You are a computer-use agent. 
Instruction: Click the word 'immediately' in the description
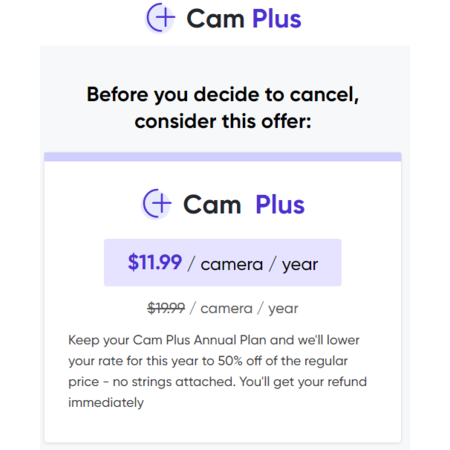(106, 403)
